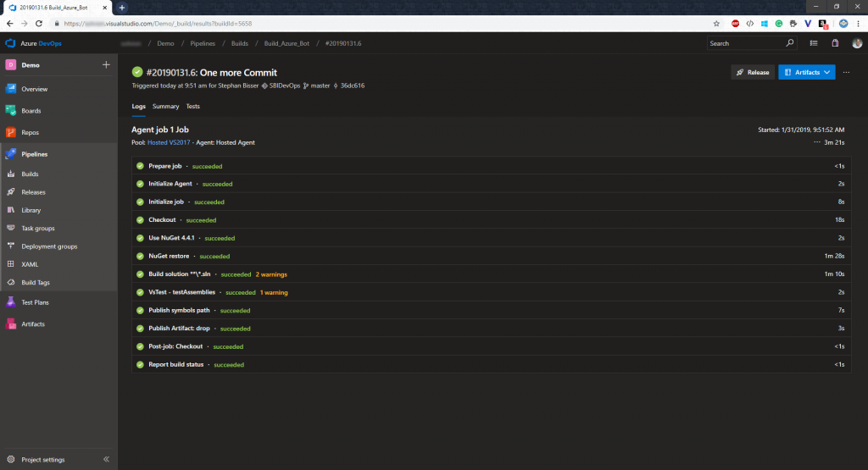Open the Build_Azure_Bot breadcrumb link

[x=287, y=43]
